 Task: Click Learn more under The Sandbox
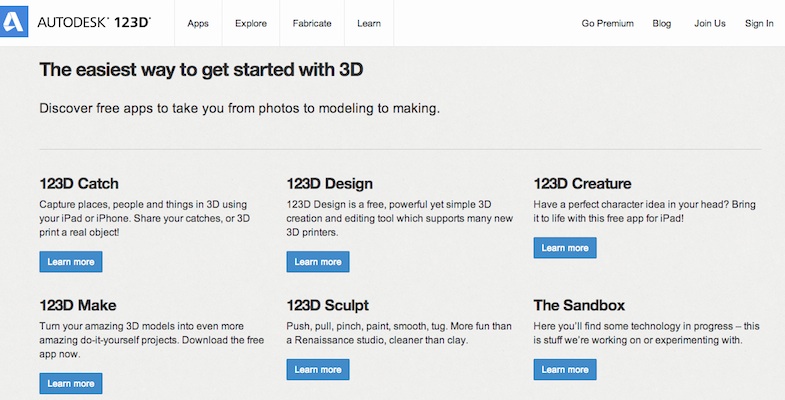[x=565, y=369]
